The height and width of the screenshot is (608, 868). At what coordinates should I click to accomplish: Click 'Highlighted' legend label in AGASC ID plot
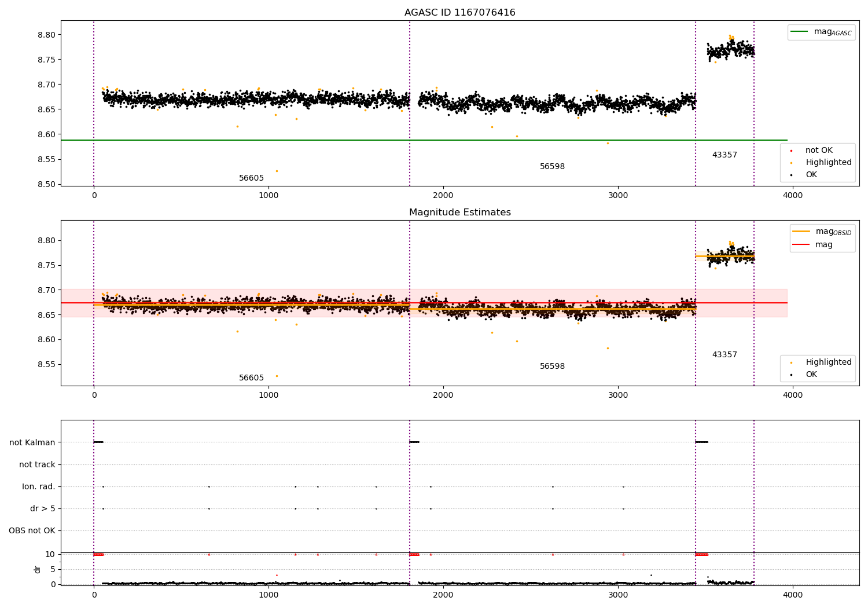(828, 162)
